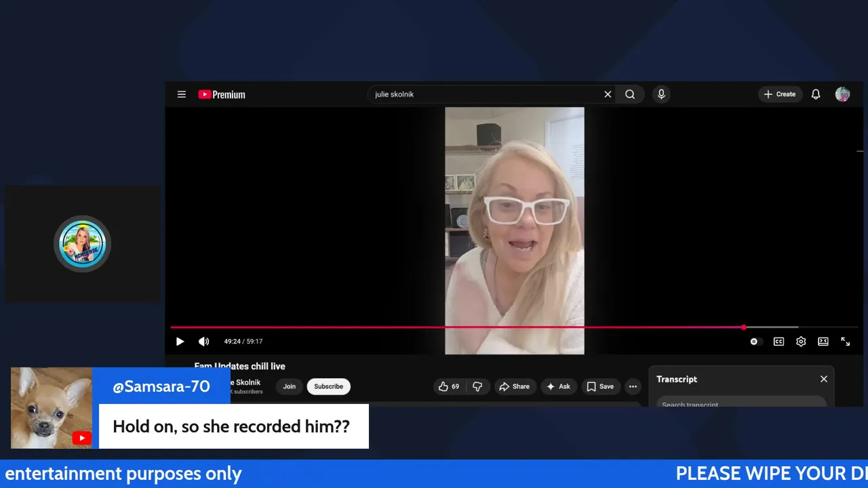This screenshot has height=488, width=868.
Task: Run search with the magnifier button
Action: pyautogui.click(x=630, y=94)
